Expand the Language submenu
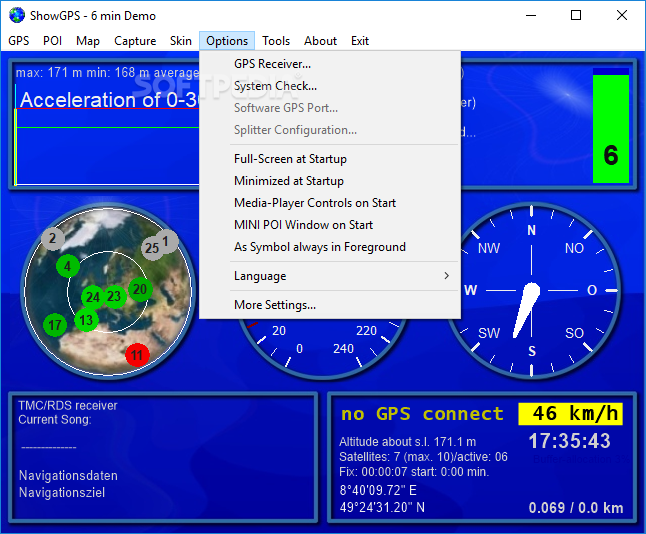Viewport: 646px width, 534px height. pyautogui.click(x=330, y=276)
